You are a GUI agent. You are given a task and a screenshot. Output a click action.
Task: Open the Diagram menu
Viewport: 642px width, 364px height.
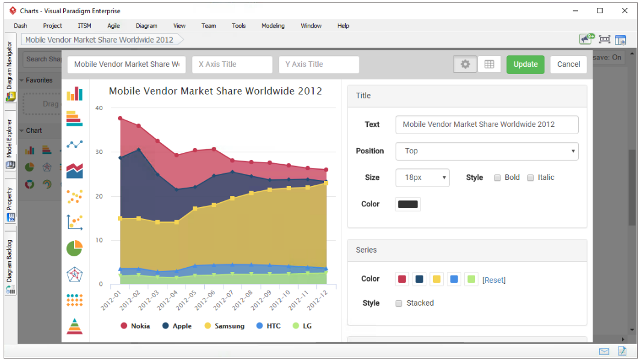click(x=146, y=26)
